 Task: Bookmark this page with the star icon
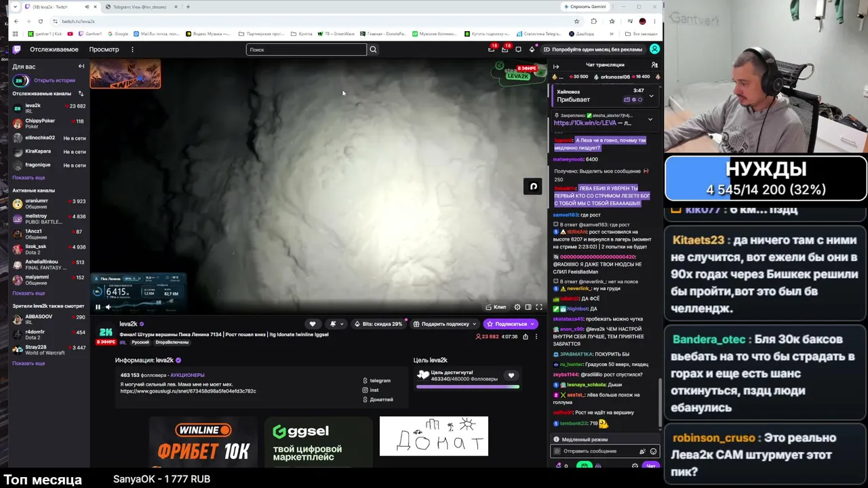[x=576, y=21]
